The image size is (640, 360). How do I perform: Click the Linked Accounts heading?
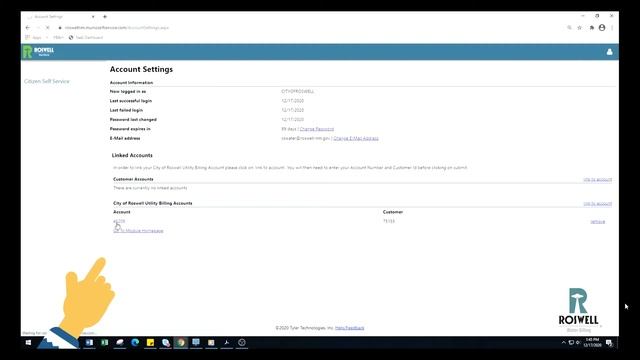tap(132, 155)
